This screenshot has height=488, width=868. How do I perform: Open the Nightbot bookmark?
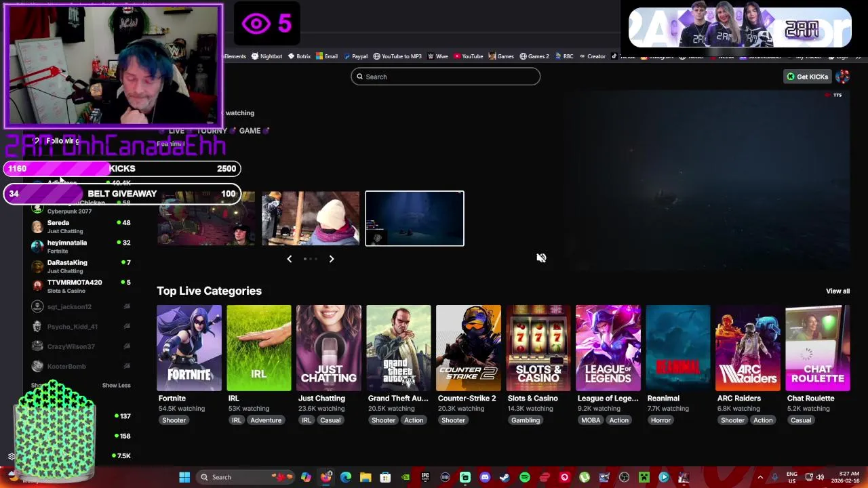267,56
